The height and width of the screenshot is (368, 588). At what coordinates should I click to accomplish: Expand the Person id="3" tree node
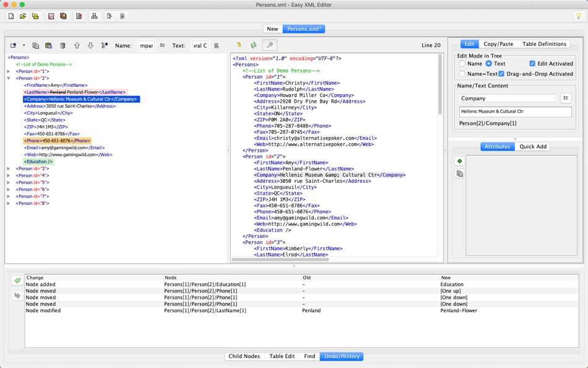pos(8,169)
